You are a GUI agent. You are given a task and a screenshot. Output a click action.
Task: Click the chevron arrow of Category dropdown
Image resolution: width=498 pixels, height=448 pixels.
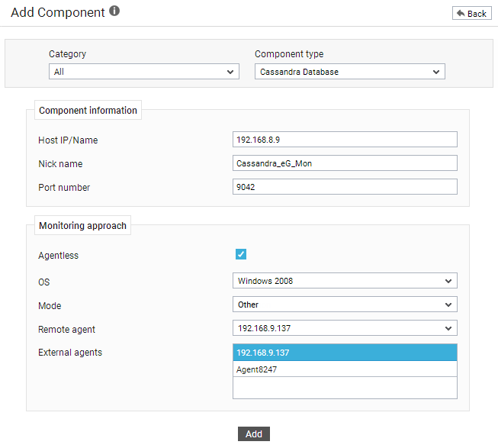click(230, 72)
